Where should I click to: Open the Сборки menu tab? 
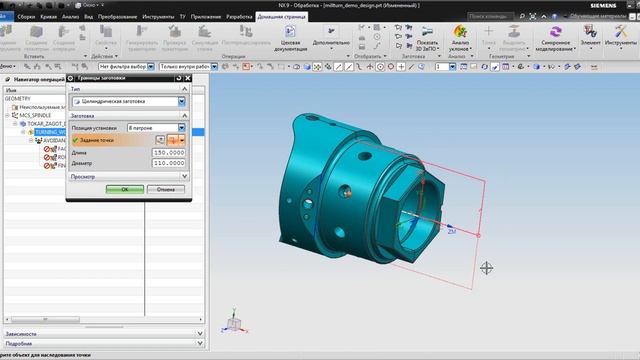(26, 17)
